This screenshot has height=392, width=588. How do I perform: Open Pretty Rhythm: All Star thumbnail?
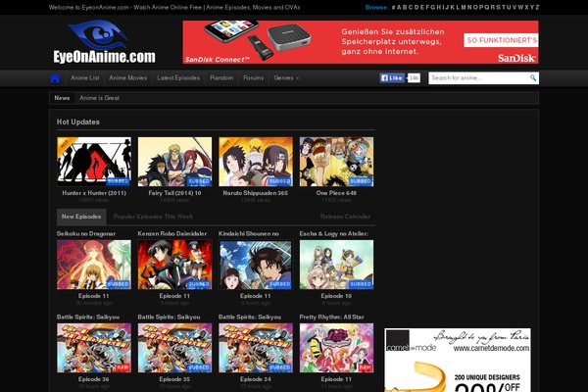pos(336,348)
